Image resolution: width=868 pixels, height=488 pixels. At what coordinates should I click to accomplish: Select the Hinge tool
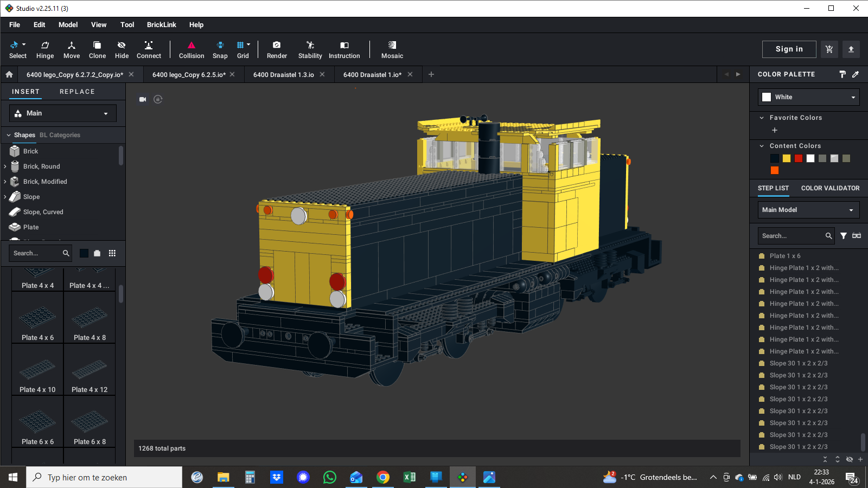point(45,49)
